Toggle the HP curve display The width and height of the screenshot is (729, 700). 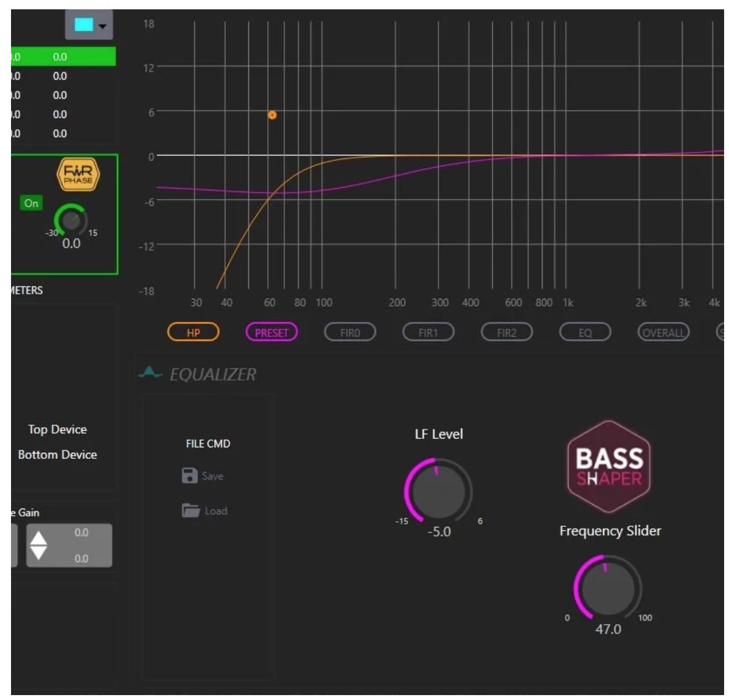point(193,332)
